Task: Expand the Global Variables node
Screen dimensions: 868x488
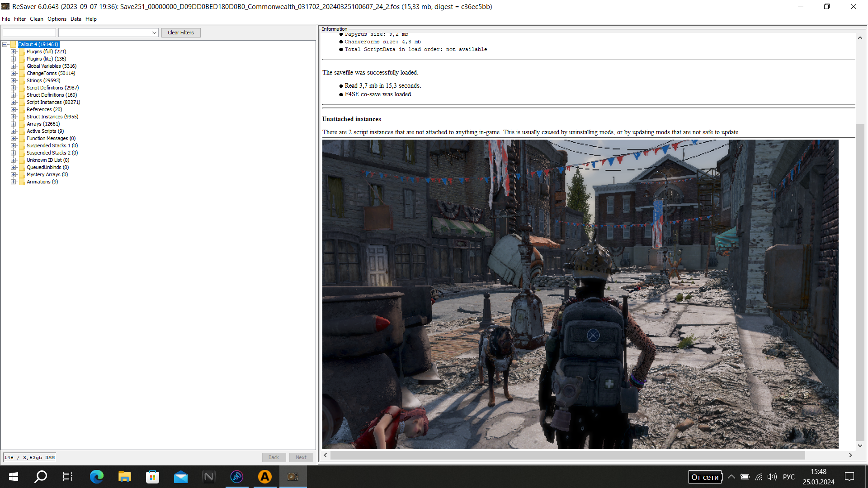Action: coord(14,66)
